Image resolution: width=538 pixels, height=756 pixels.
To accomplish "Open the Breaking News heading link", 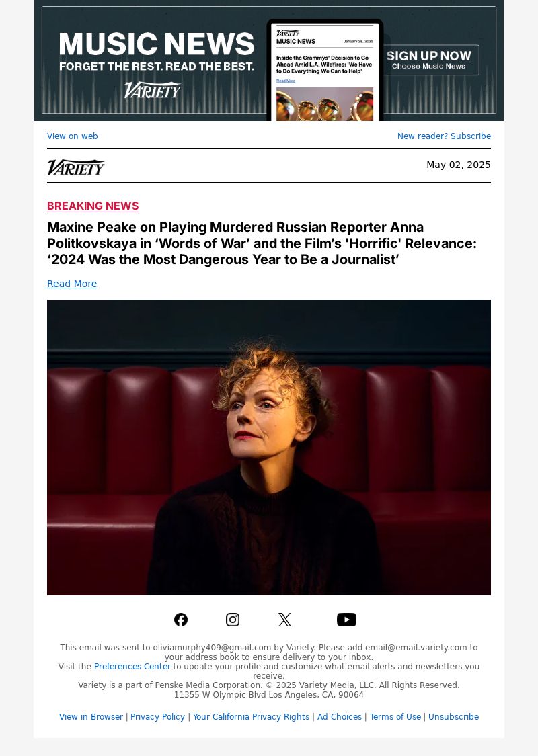I will [93, 206].
